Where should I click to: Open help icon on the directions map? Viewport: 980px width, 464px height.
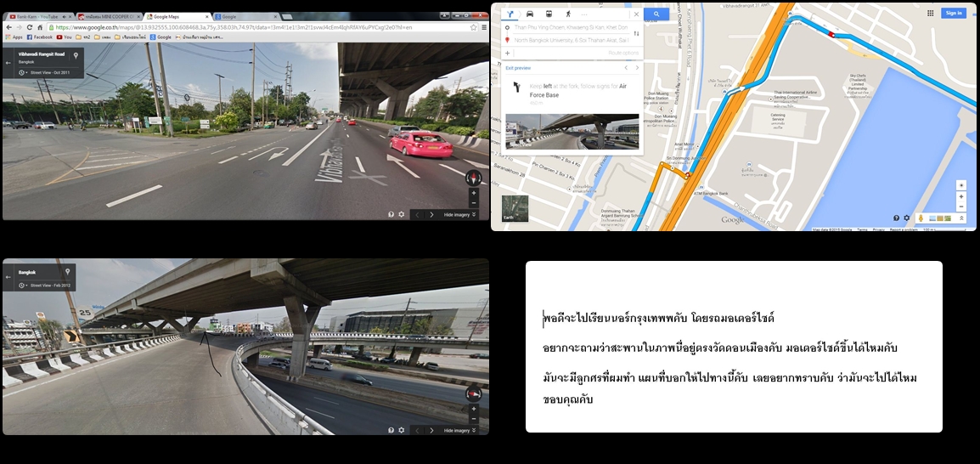pyautogui.click(x=896, y=218)
